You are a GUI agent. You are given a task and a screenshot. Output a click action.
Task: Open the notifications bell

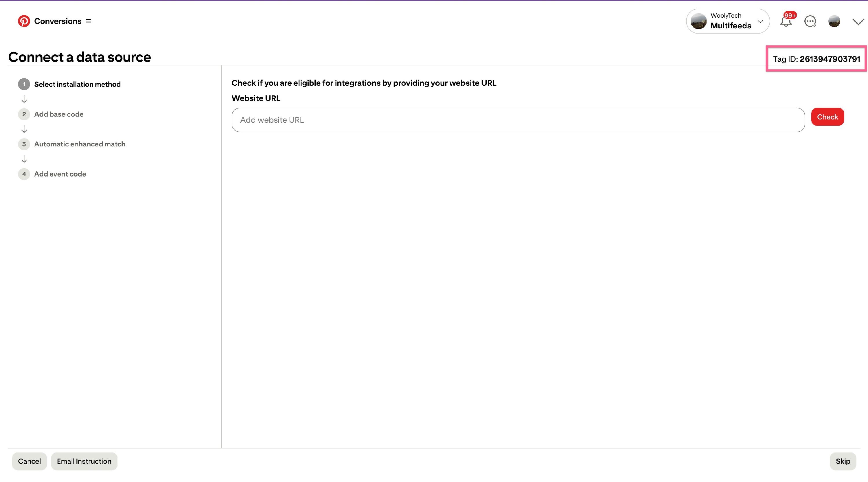click(786, 21)
